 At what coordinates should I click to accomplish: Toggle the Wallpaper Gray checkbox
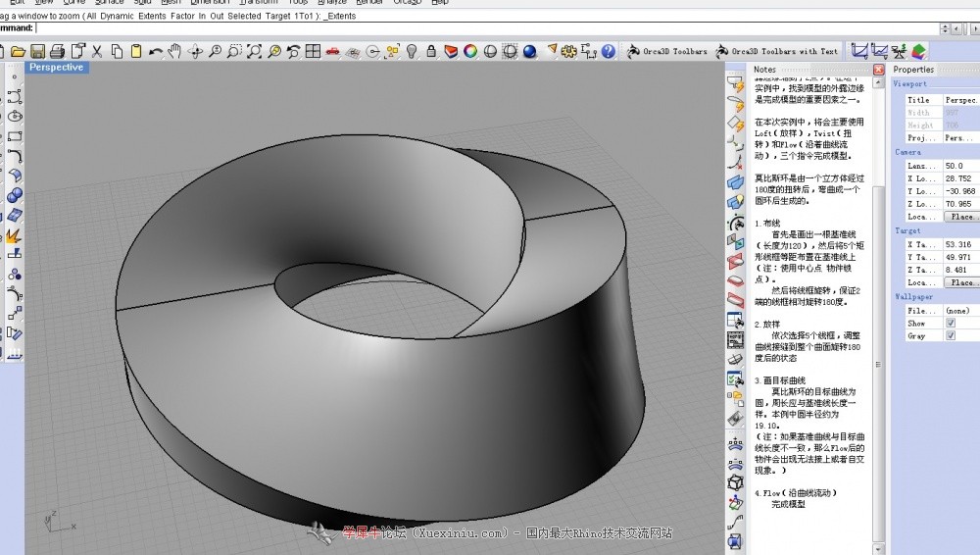point(951,335)
